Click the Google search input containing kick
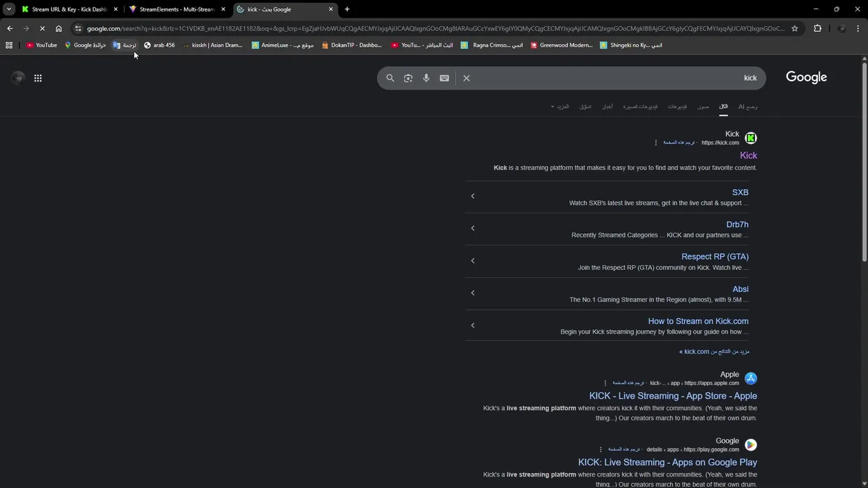Screen dimensions: 868x488 610,78
